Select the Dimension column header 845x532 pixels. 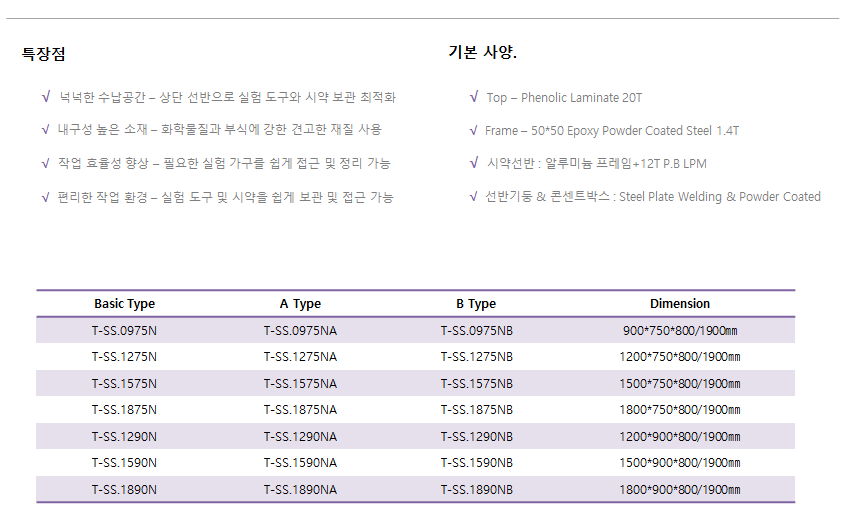(x=680, y=303)
